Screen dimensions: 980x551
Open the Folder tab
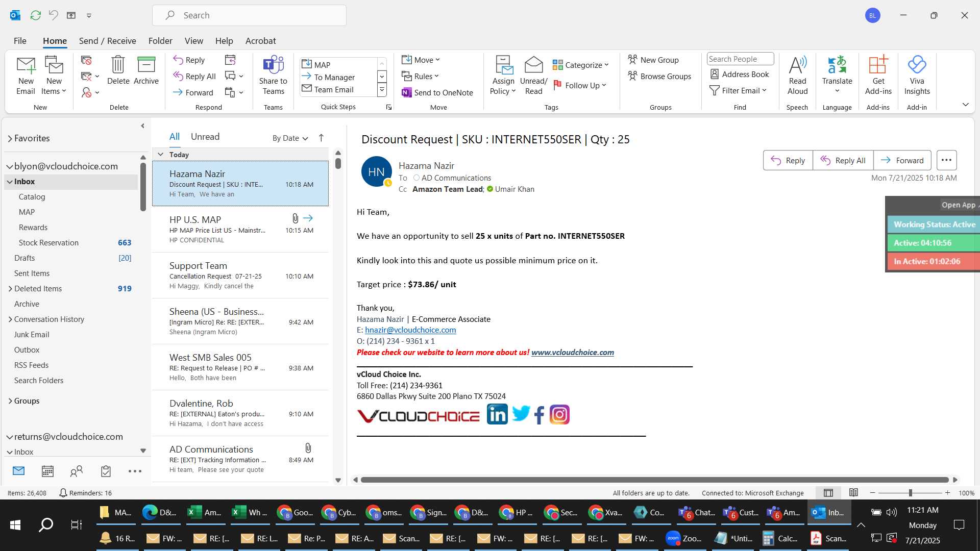pyautogui.click(x=160, y=41)
